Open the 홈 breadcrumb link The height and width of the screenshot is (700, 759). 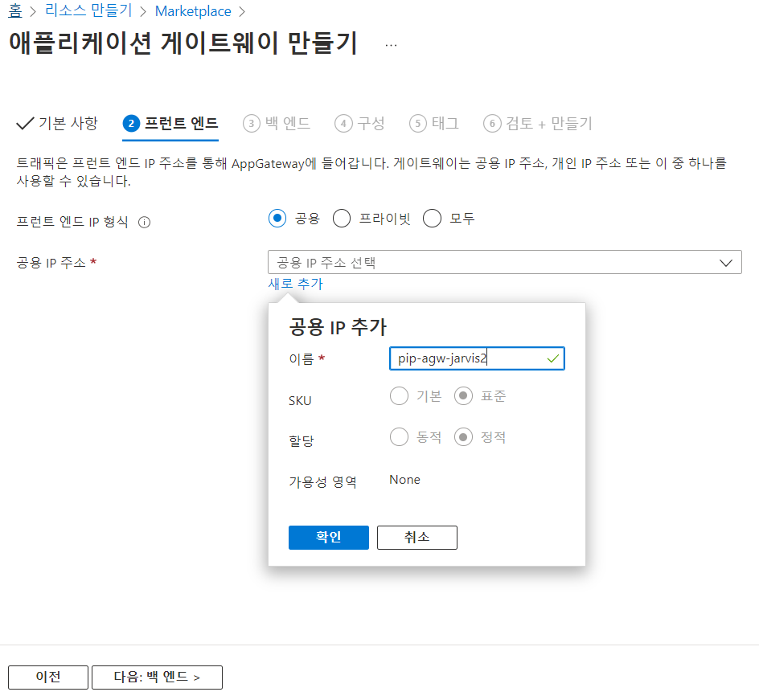(x=15, y=10)
